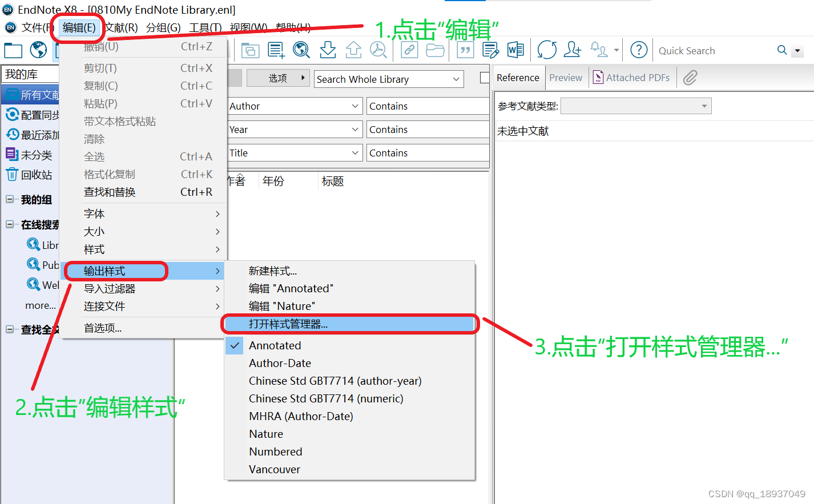Open the 分组(G) menu
Viewport: 814px width, 504px height.
pos(163,27)
